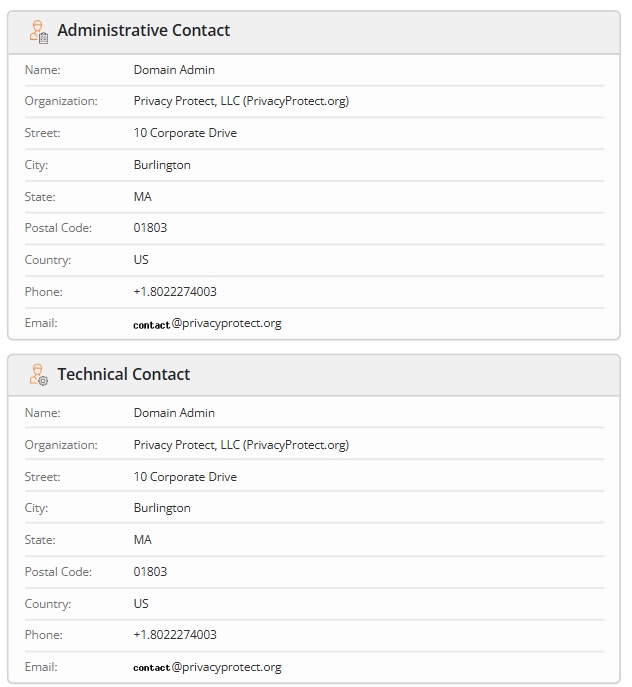
Task: Select administrative phone number +1.8022274003
Action: [175, 292]
